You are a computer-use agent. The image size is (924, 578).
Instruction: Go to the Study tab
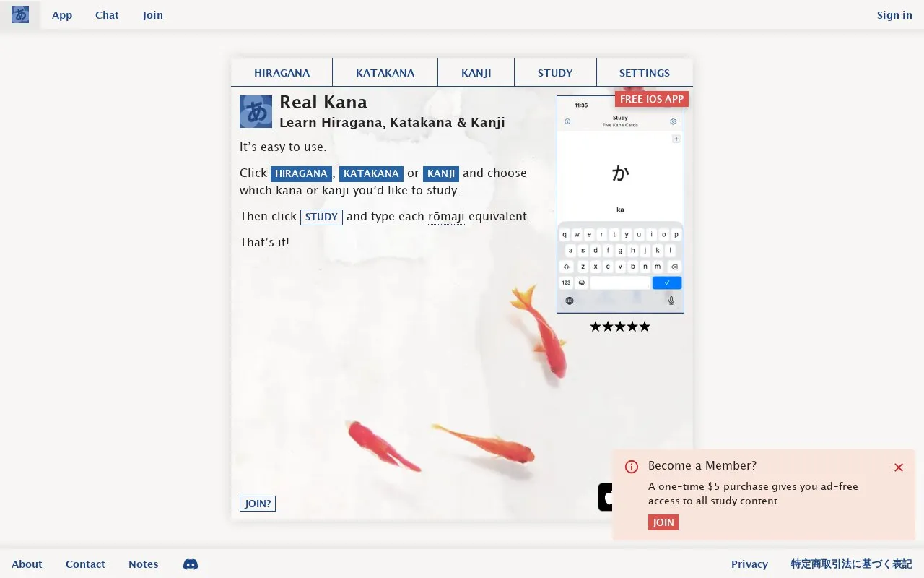pos(555,73)
